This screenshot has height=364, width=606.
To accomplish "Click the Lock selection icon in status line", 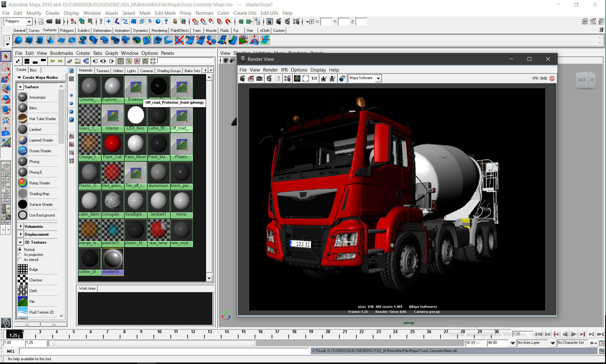I will [175, 21].
